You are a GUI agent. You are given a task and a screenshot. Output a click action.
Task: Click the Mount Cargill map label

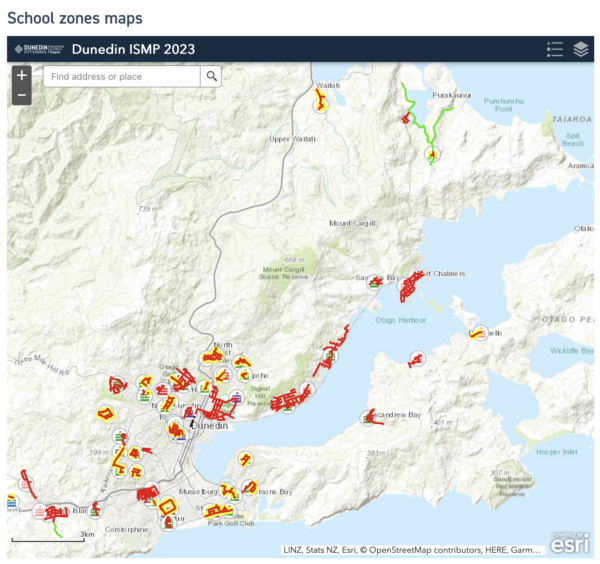tap(353, 223)
